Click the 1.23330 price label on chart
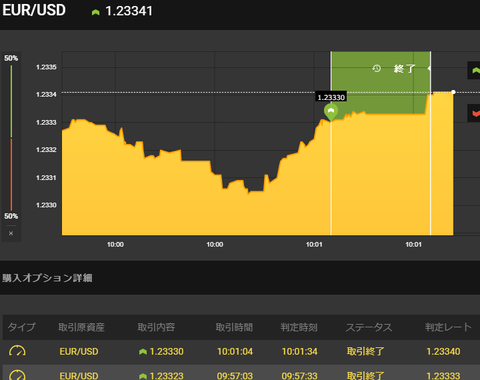480x380 pixels. [x=331, y=97]
